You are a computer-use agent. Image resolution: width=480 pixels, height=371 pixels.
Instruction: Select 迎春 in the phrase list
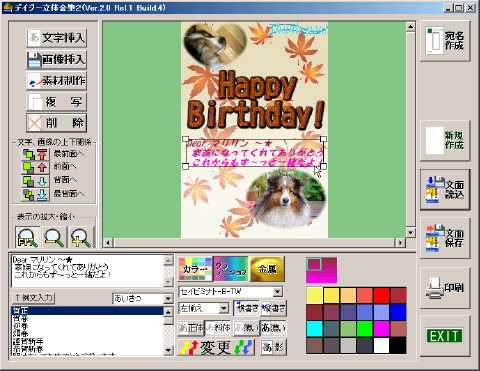pyautogui.click(x=88, y=326)
